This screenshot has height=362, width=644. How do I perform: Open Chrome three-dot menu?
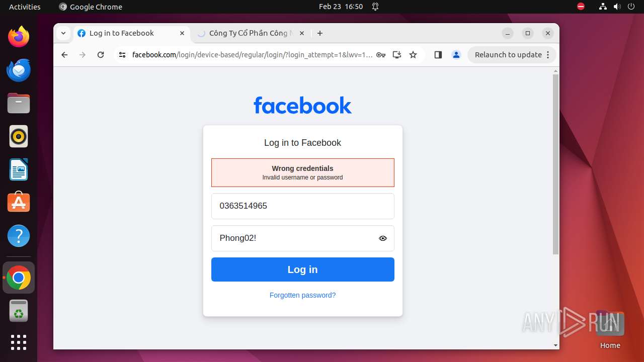[x=548, y=55]
